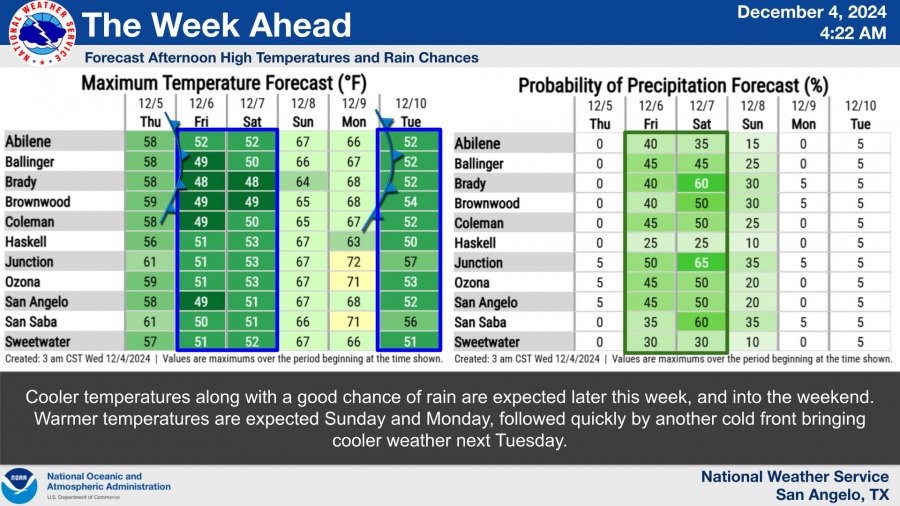900x506 pixels.
Task: Select the Abilene row label in temperature table
Action: [x=29, y=142]
